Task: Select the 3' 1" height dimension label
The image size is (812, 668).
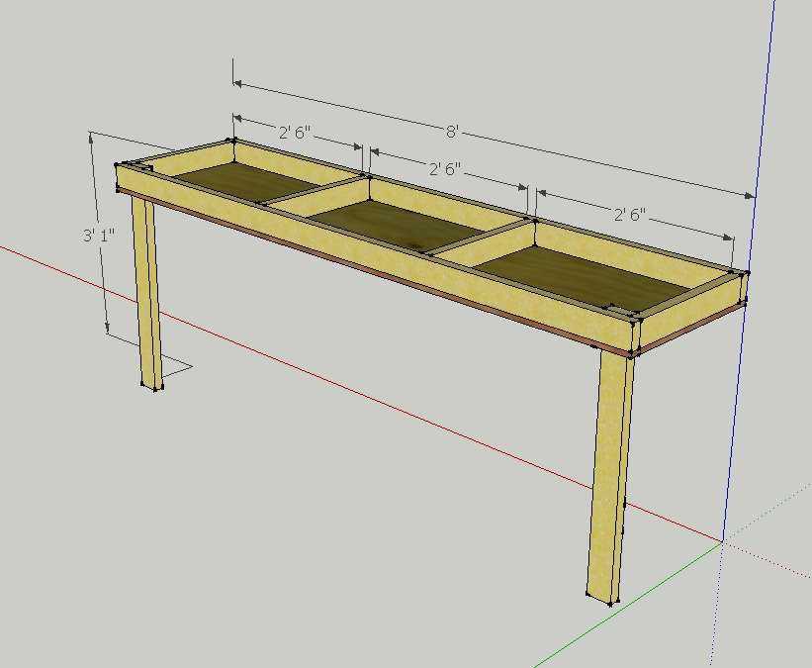Action: (98, 236)
